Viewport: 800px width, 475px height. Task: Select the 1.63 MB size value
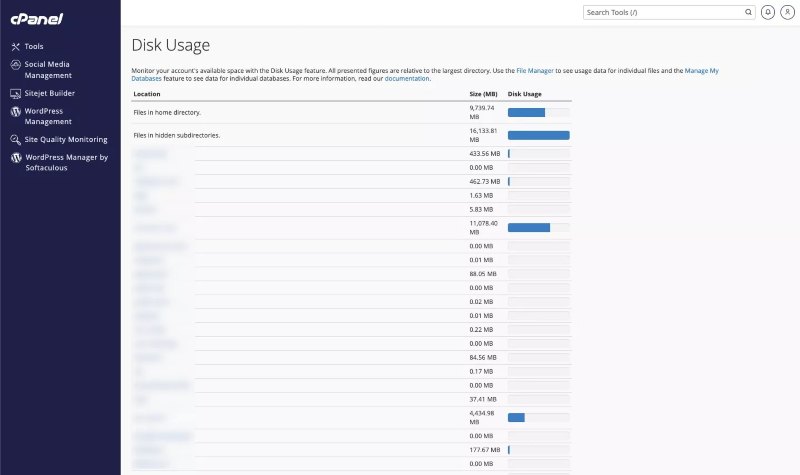tap(481, 195)
